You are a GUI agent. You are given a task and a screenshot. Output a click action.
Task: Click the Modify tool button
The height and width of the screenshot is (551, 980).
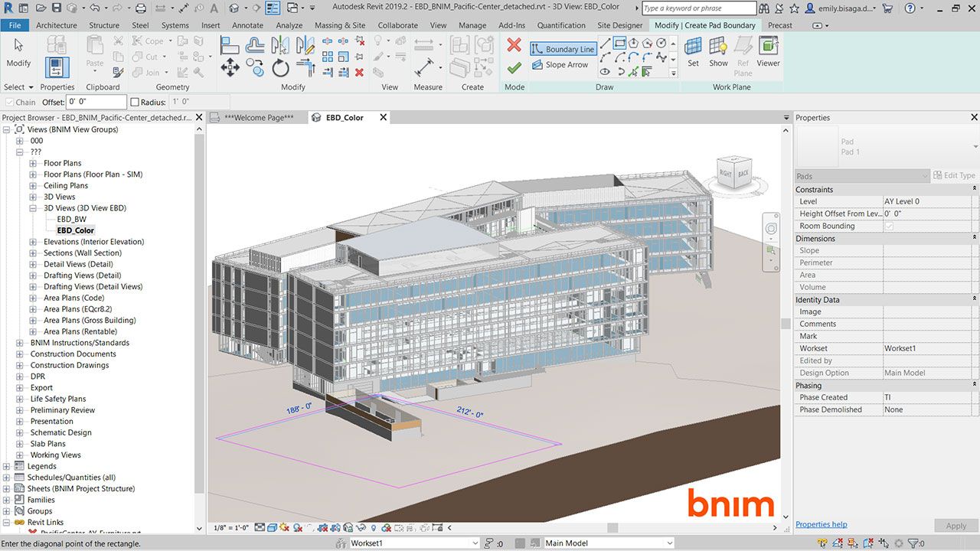click(18, 53)
